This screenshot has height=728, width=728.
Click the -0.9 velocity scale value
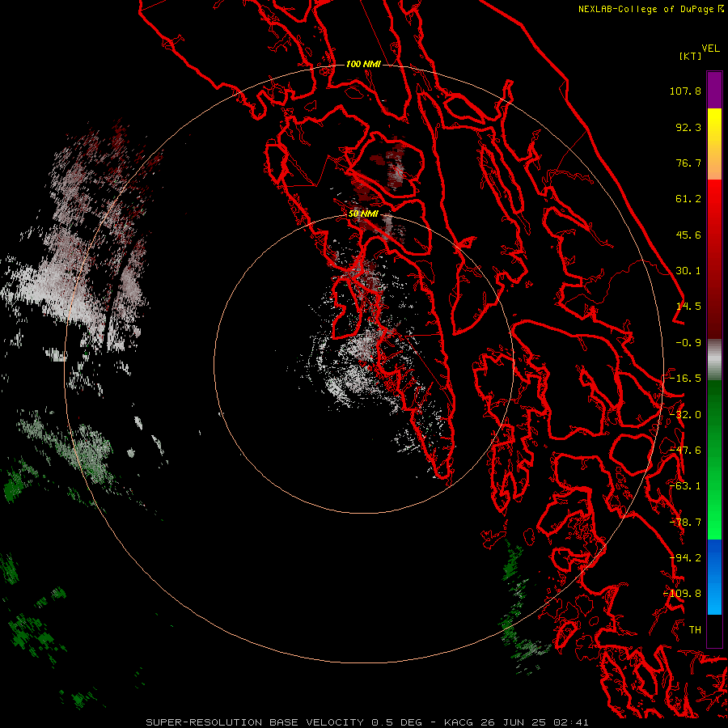point(688,343)
